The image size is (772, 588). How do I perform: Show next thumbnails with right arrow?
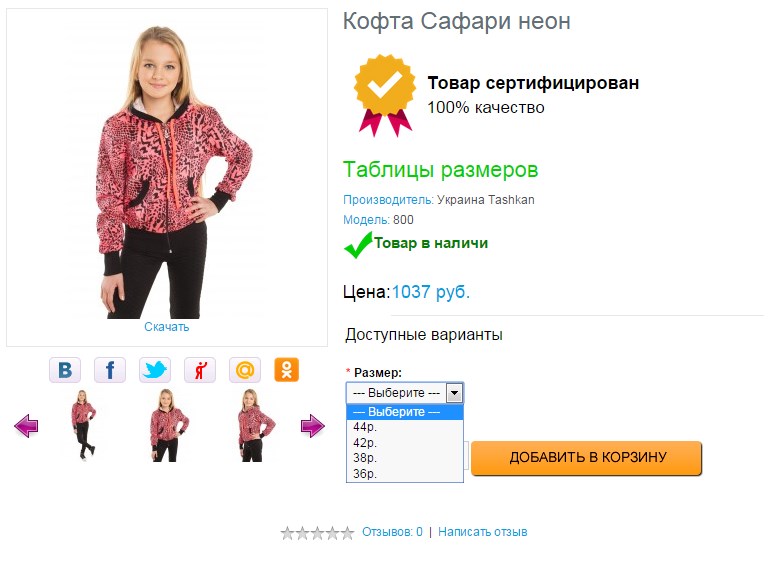click(313, 425)
